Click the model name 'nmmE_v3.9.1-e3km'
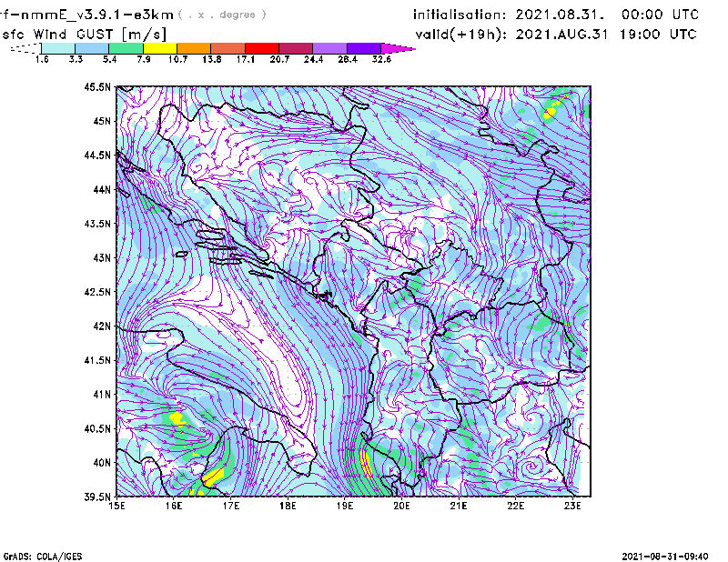The height and width of the screenshot is (562, 728). [97, 15]
